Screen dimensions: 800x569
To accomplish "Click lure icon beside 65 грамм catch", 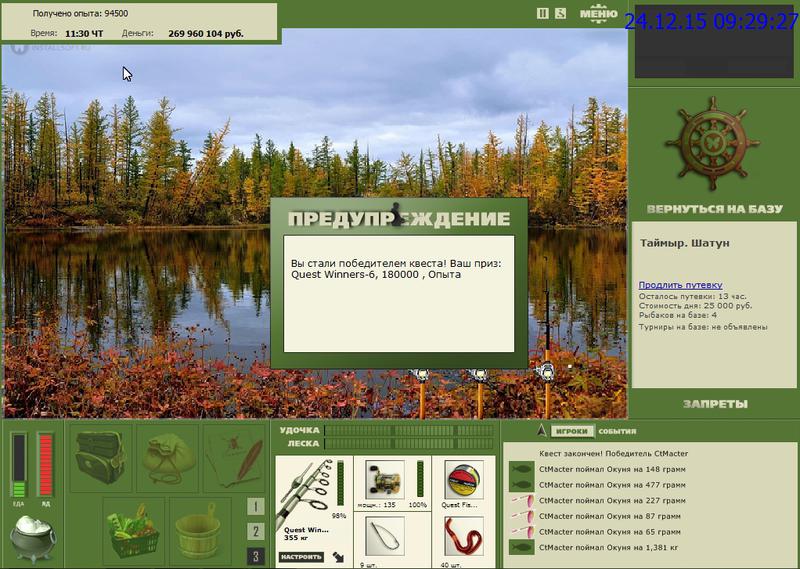I will pos(521,532).
